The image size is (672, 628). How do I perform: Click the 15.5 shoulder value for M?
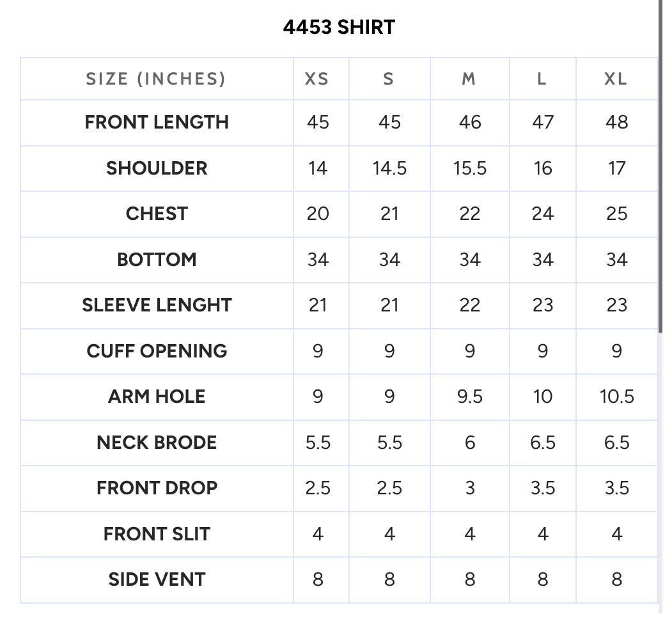pyautogui.click(x=470, y=168)
